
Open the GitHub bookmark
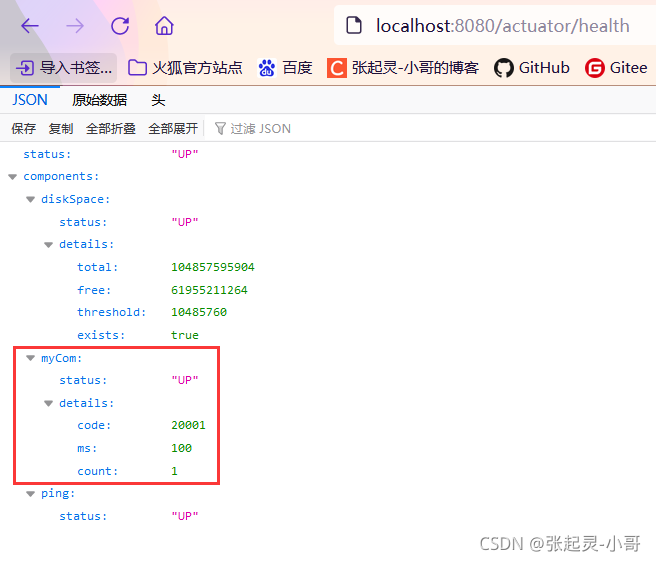point(532,68)
